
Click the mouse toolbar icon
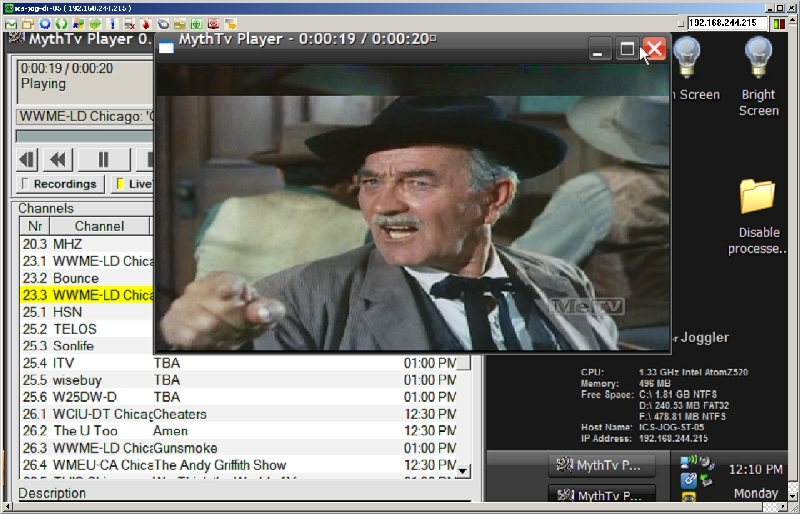point(163,24)
